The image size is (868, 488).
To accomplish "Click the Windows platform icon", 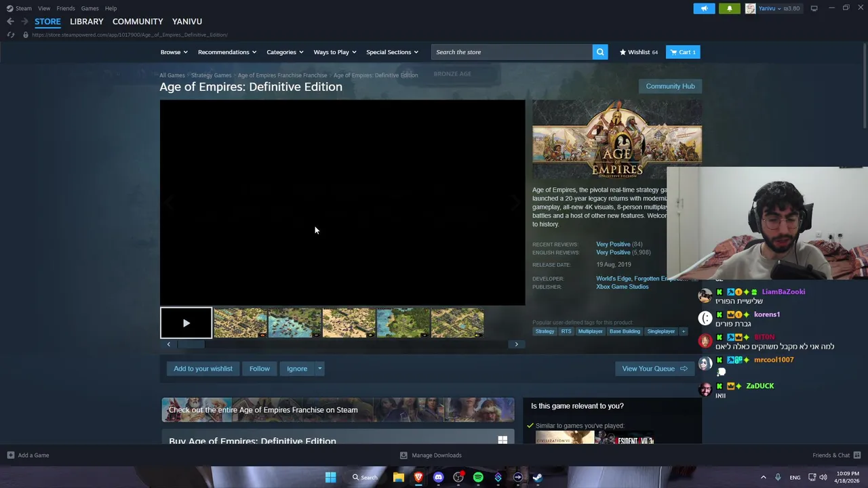I will coord(502,440).
